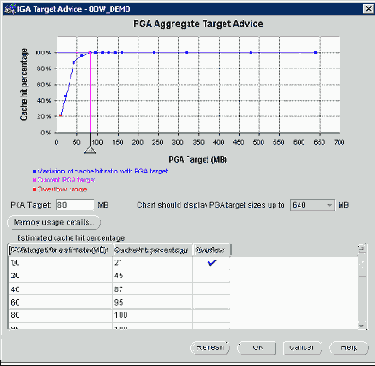Click the Cancel button

[302, 348]
